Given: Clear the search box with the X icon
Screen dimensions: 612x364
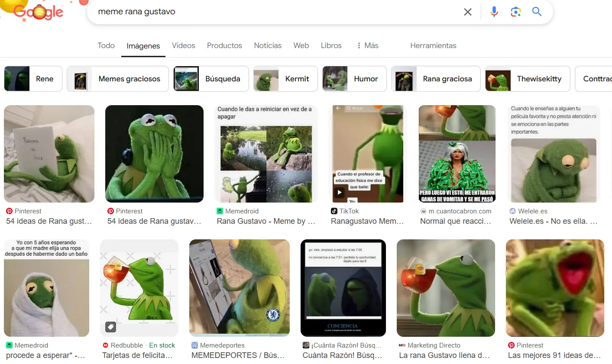Looking at the screenshot, I should [468, 12].
